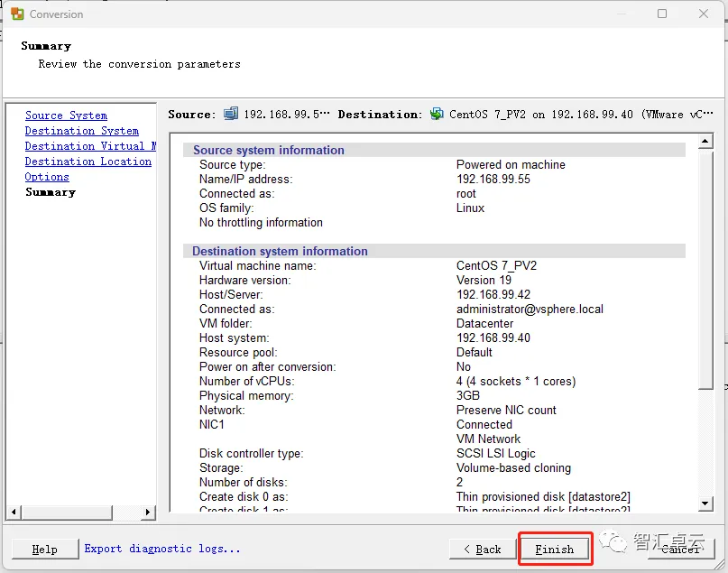Select the VM folder Datacenter value
Viewport: 728px width, 573px height.
(484, 324)
